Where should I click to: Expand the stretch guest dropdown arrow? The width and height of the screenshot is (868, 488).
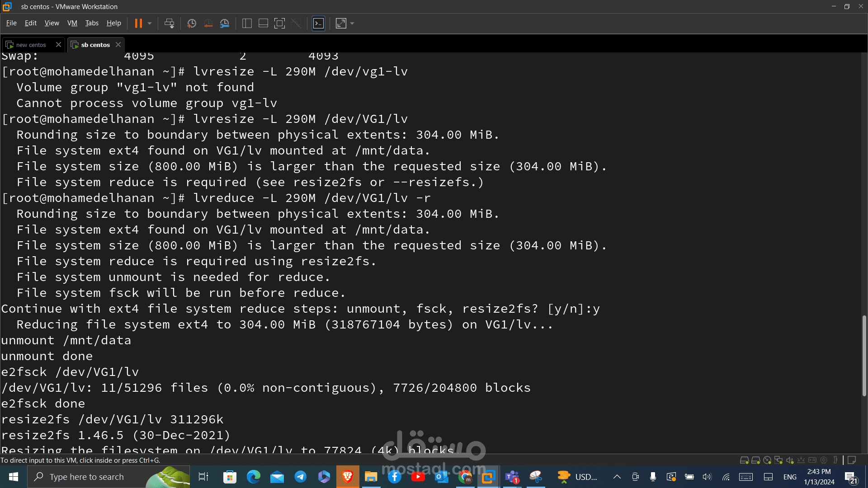[352, 23]
